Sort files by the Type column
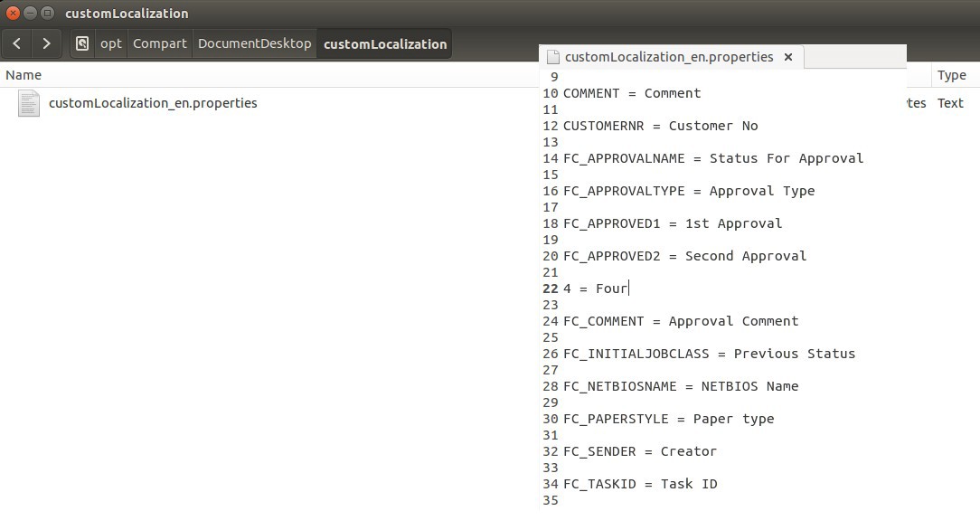 click(x=951, y=75)
